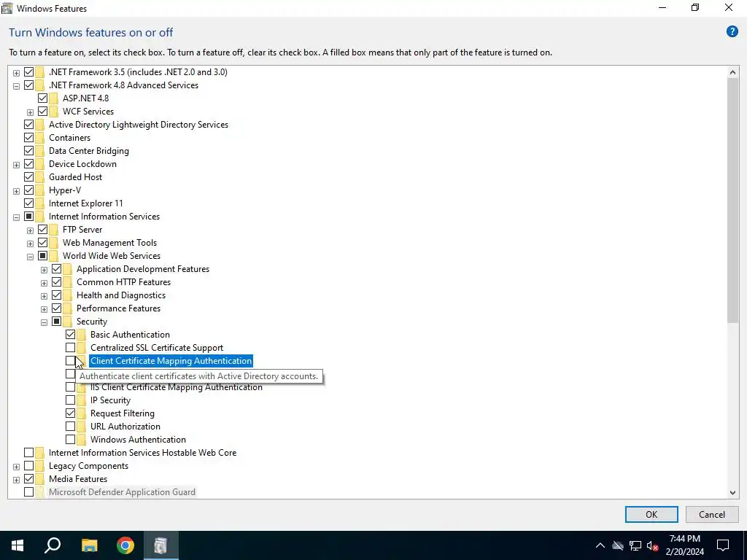Click the folder icon beside ASP.NET 4.8
The image size is (747, 560).
pyautogui.click(x=54, y=98)
